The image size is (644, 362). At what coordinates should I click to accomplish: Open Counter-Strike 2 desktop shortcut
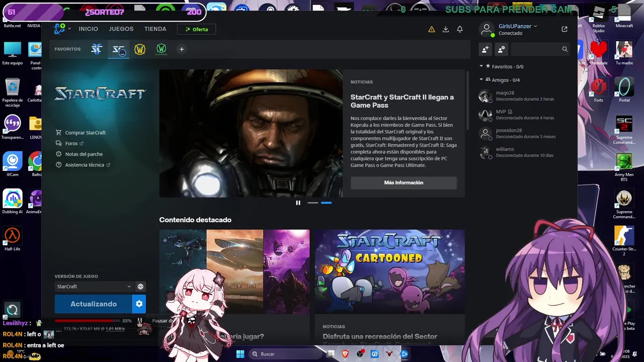click(624, 240)
